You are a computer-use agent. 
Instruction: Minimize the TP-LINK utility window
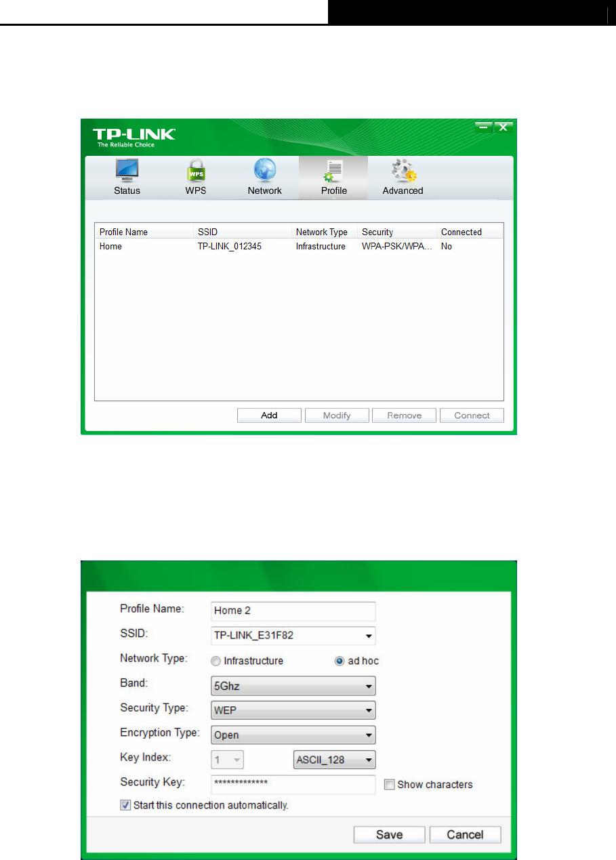pyautogui.click(x=484, y=127)
